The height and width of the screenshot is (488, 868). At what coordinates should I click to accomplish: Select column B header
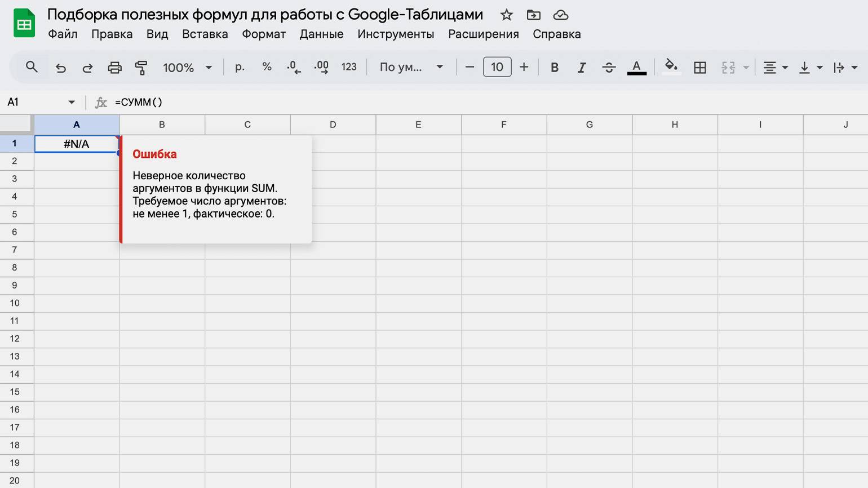click(x=162, y=125)
